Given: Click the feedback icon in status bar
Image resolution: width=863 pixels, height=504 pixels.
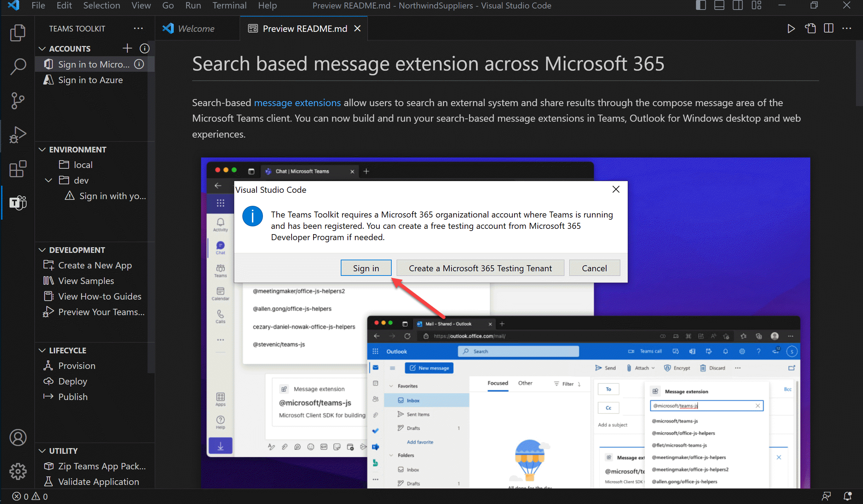Looking at the screenshot, I should [826, 497].
